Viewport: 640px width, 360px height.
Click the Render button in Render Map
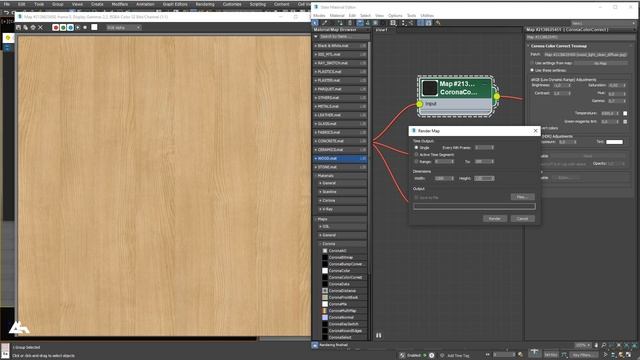tap(495, 219)
